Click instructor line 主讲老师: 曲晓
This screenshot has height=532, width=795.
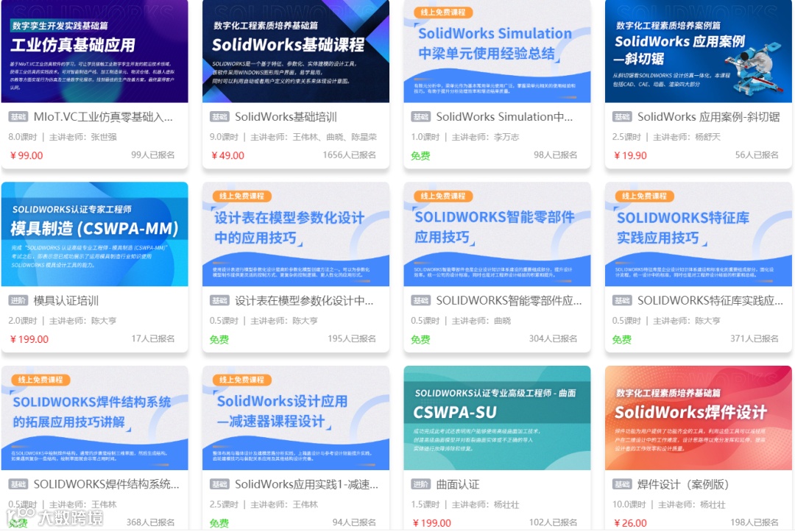tap(481, 321)
